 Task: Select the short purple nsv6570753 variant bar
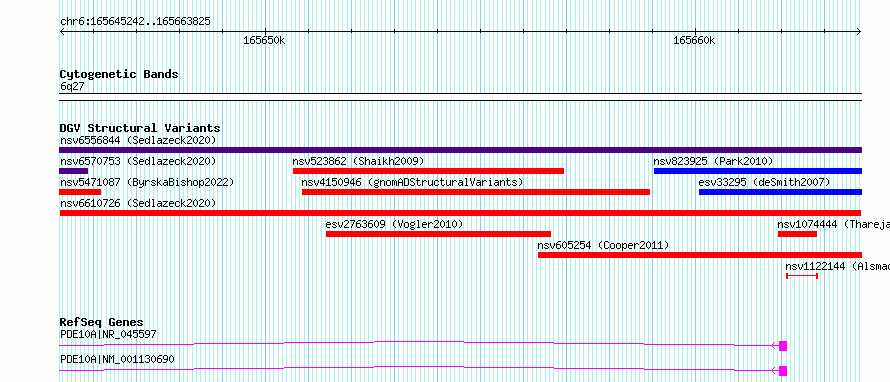(x=73, y=171)
